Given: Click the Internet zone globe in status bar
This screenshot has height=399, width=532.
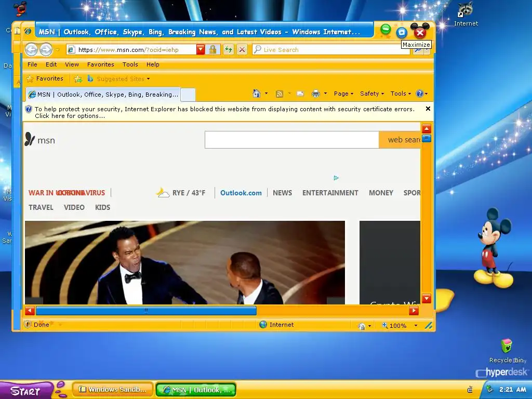Looking at the screenshot, I should coord(263,324).
